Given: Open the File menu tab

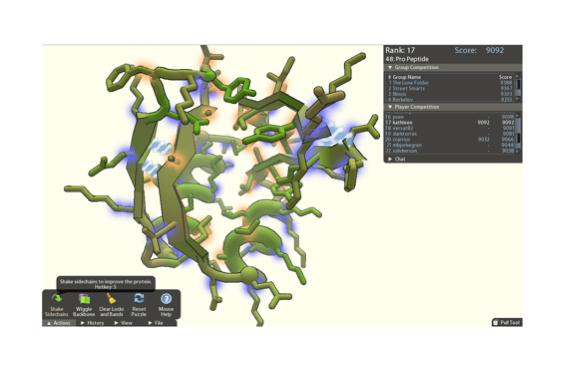Looking at the screenshot, I should [x=156, y=323].
